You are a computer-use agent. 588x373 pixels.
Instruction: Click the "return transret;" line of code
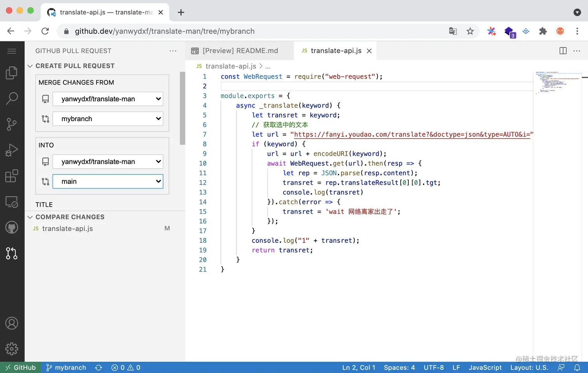coord(282,250)
